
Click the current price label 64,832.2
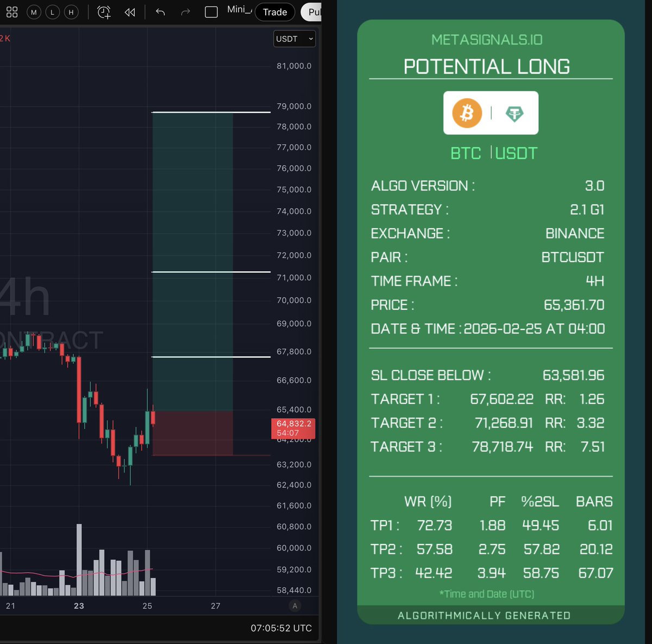coord(293,428)
